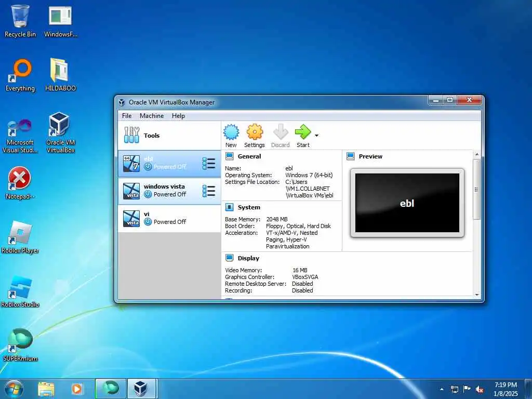Click the Notepad++ desktop shortcut
The width and height of the screenshot is (532, 399).
click(20, 183)
